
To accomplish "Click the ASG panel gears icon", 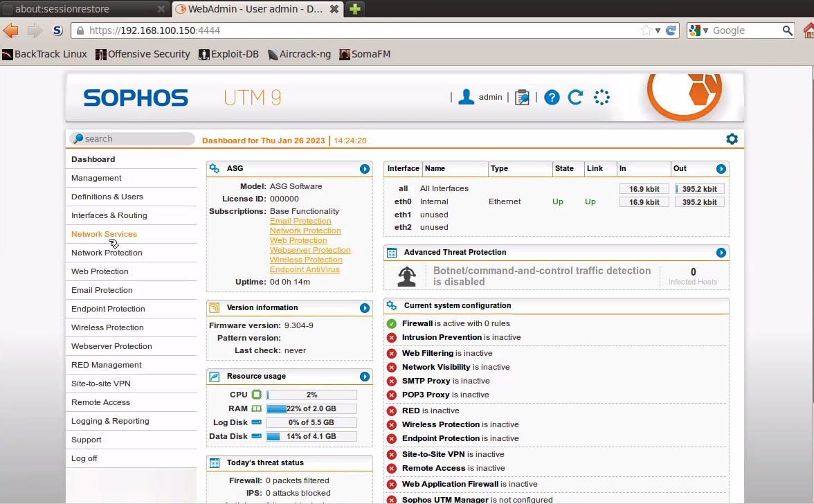I will (214, 168).
